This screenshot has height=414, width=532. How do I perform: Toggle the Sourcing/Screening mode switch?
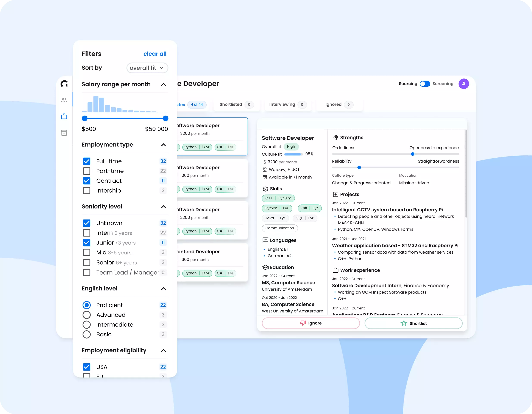425,84
